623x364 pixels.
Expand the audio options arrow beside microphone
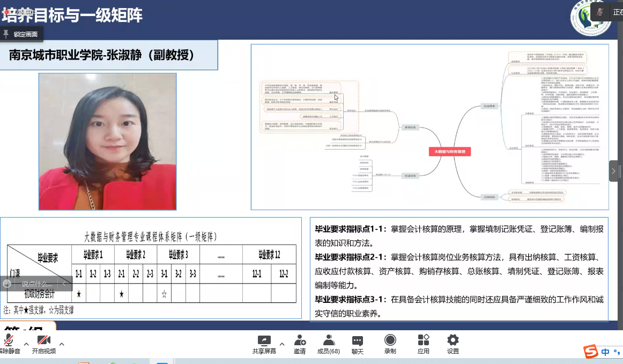[26, 344]
